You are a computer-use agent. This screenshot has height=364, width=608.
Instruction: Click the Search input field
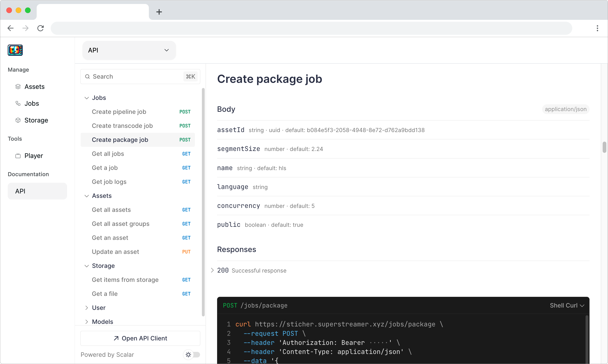tap(140, 76)
